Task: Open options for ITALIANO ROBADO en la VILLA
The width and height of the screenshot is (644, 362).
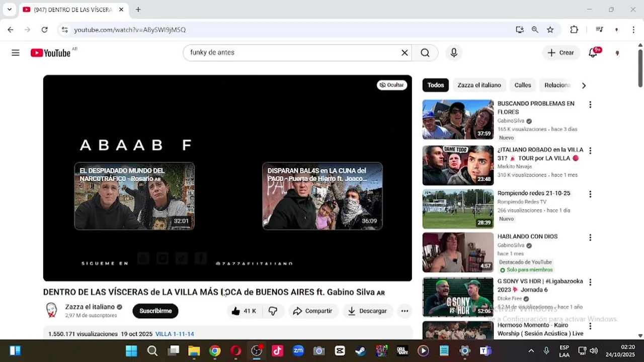Action: tap(590, 151)
